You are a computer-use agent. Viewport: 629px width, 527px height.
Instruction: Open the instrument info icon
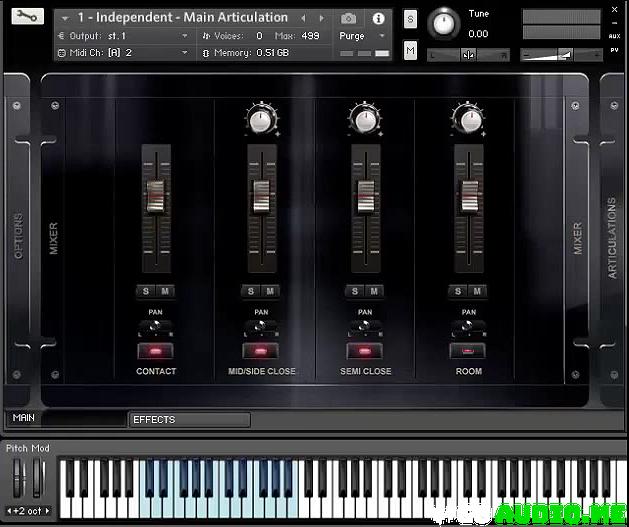click(x=378, y=18)
